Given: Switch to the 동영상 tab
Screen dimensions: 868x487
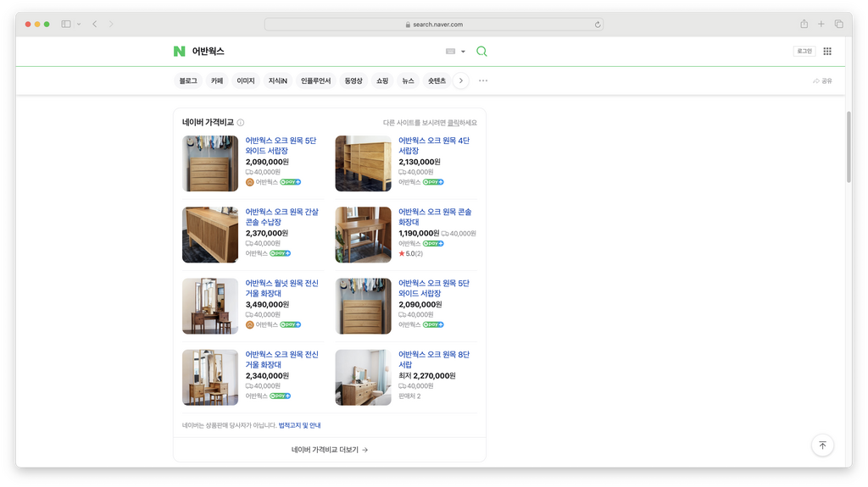Looking at the screenshot, I should [353, 80].
